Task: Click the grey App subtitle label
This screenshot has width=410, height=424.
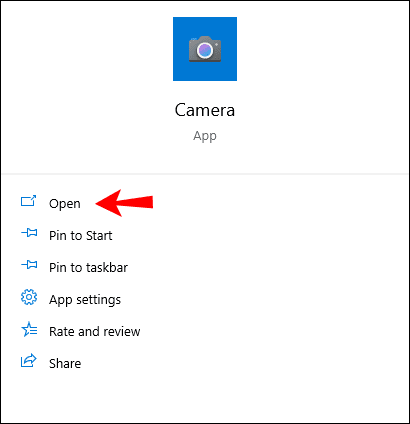Action: point(205,136)
